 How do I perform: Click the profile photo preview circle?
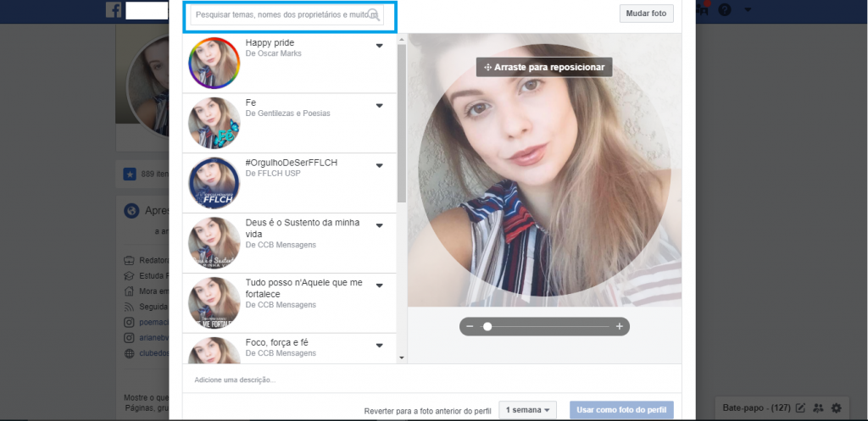click(x=544, y=169)
